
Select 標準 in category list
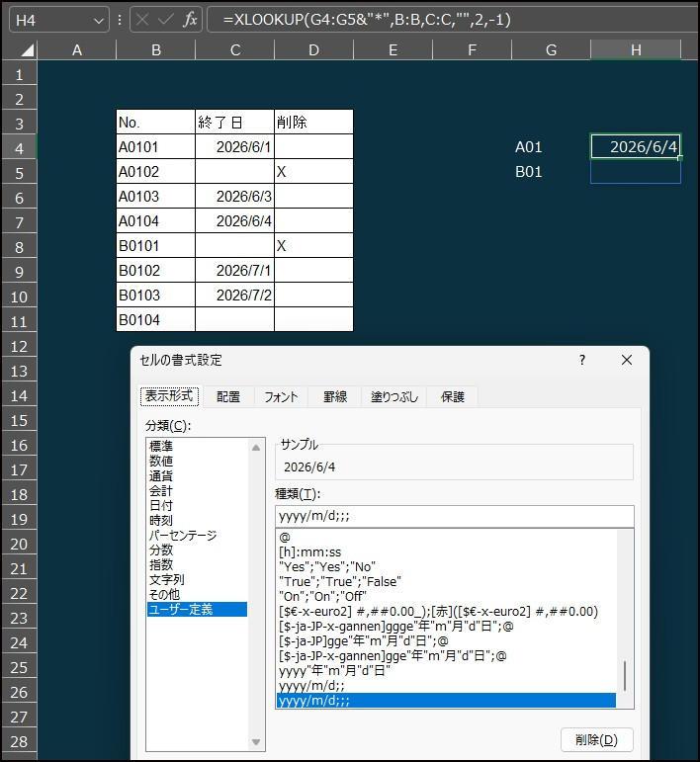198,446
